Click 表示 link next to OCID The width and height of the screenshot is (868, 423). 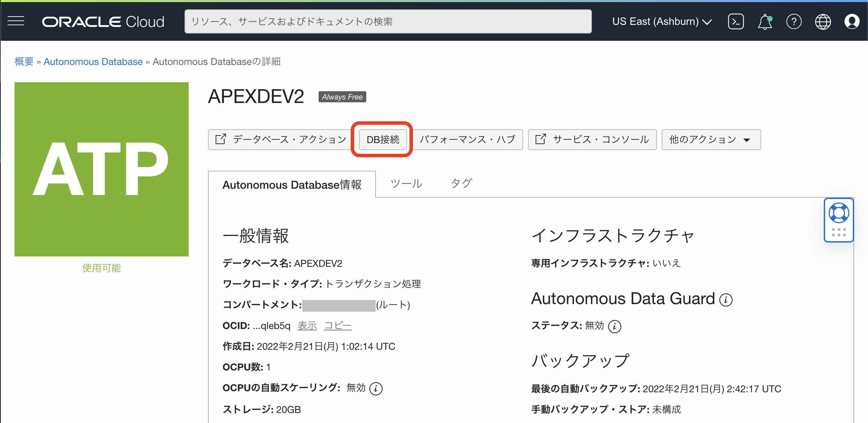[307, 326]
